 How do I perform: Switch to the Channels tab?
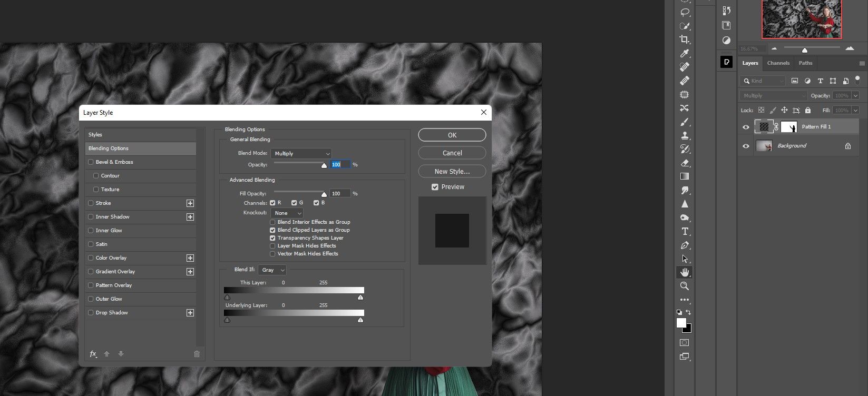[778, 63]
